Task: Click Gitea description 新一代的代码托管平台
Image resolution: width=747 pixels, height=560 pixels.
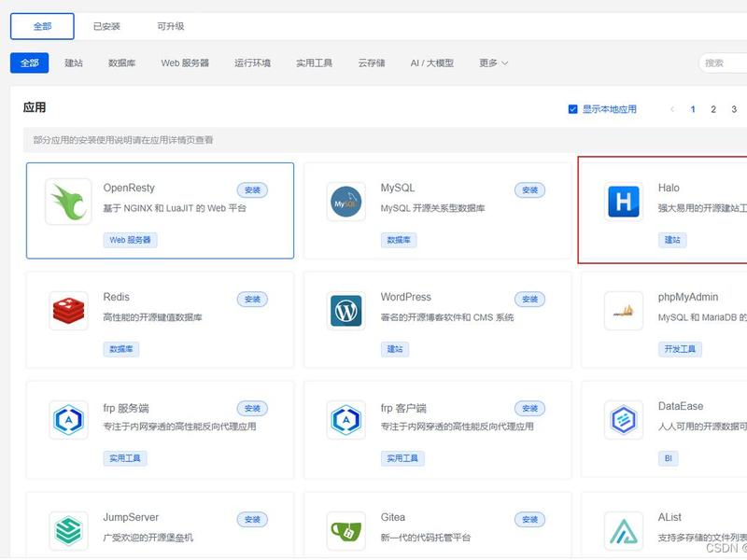Action: pyautogui.click(x=426, y=539)
